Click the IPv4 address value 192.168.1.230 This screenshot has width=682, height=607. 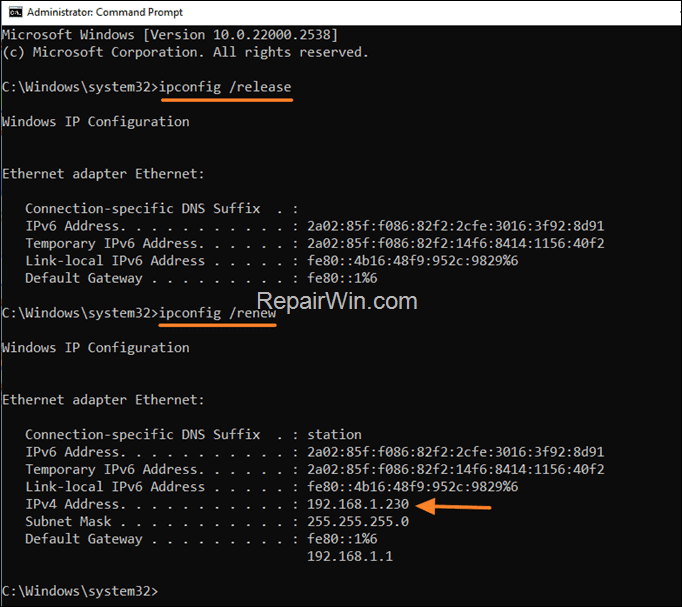(358, 504)
